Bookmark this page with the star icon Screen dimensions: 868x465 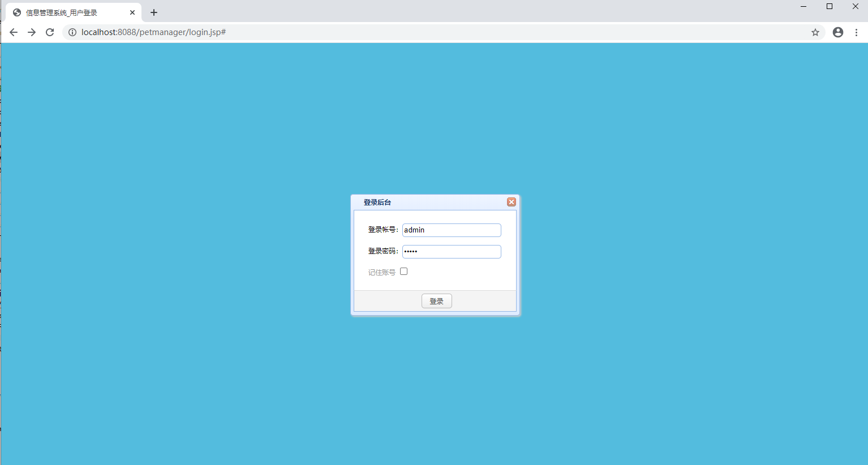815,32
